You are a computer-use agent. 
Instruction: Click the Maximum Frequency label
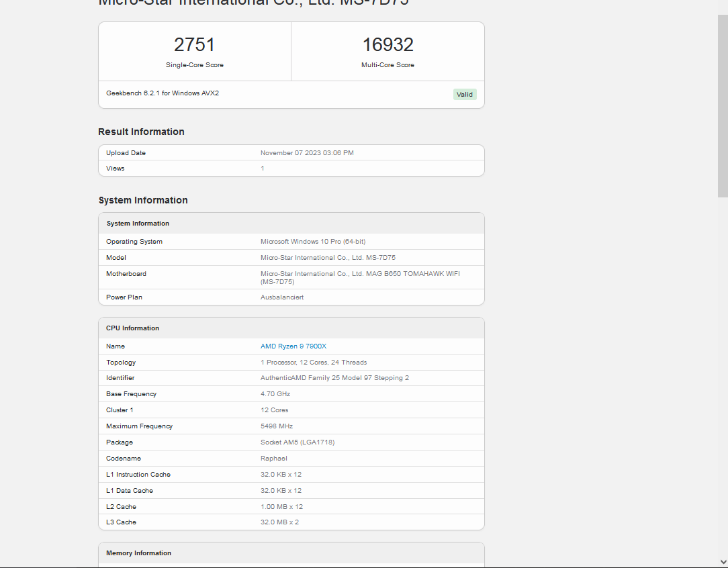click(x=139, y=426)
